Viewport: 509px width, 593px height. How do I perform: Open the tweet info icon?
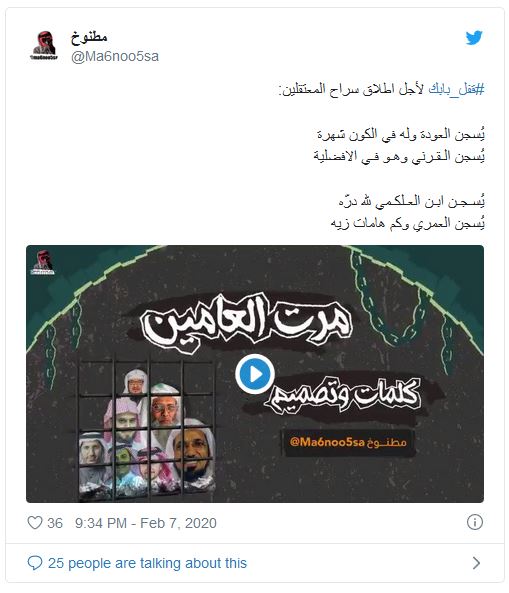[x=475, y=522]
